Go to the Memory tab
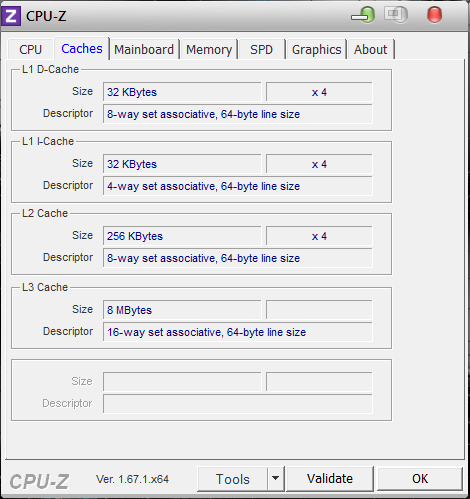This screenshot has height=499, width=470. [209, 49]
